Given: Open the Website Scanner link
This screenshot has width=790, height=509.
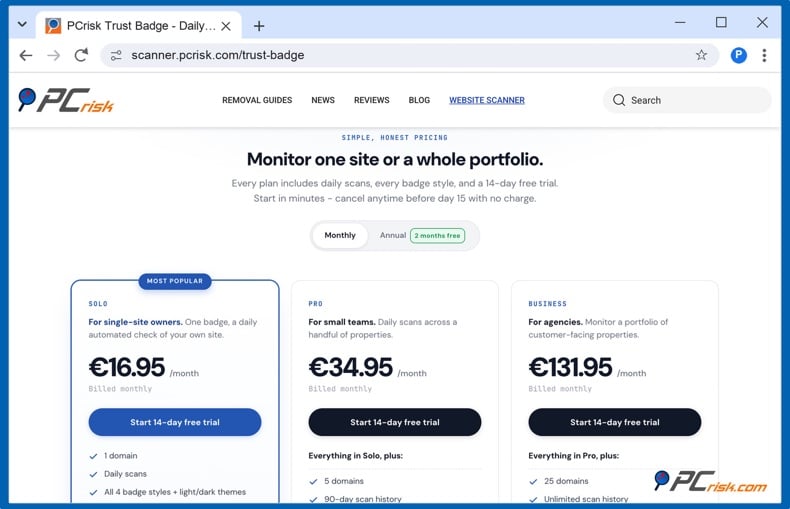Looking at the screenshot, I should [x=487, y=100].
